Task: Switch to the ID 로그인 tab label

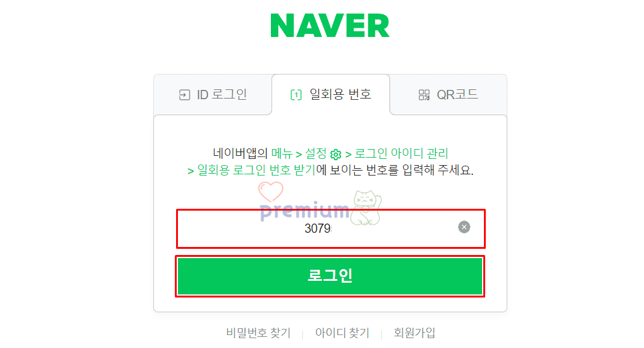Action: pos(222,94)
